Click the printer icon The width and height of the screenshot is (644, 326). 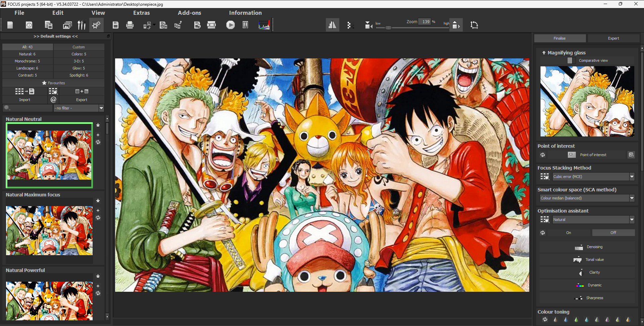click(130, 25)
